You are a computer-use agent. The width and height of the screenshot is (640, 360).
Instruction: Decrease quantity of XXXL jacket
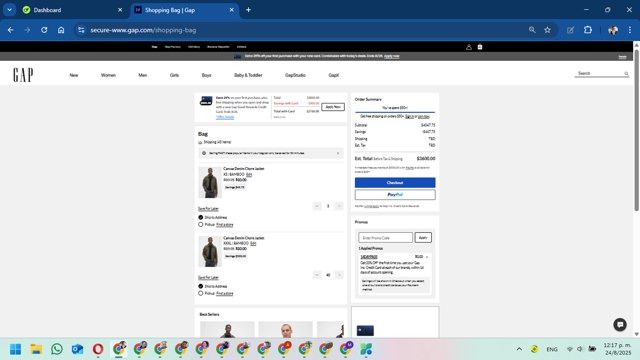317,275
